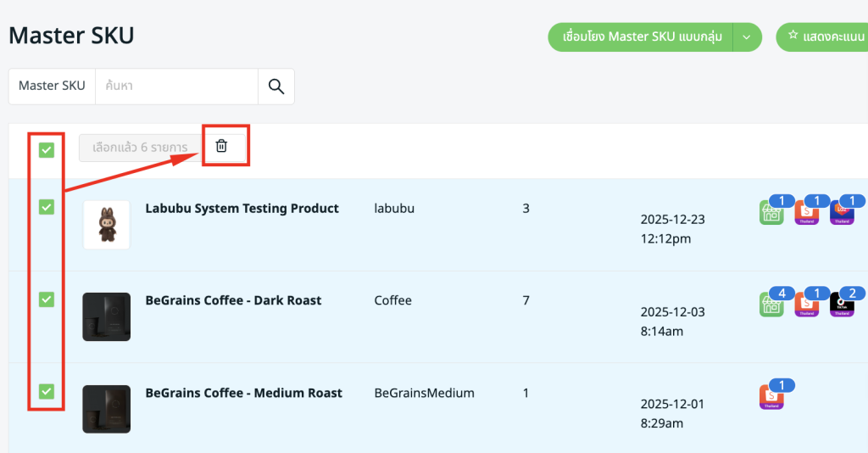This screenshot has height=453, width=868.
Task: Uncheck the Labubu System Testing Product checkbox
Action: (47, 207)
